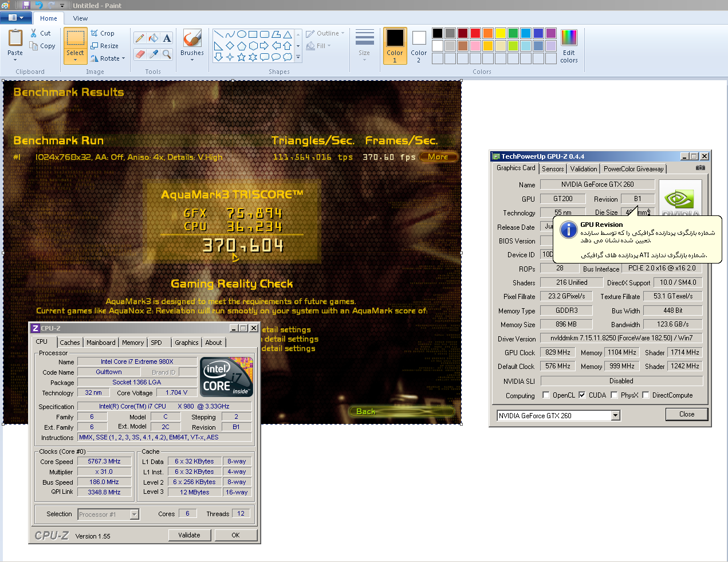Click Copy in the Clipboard group
Screen dimensions: 728x562
tap(42, 46)
